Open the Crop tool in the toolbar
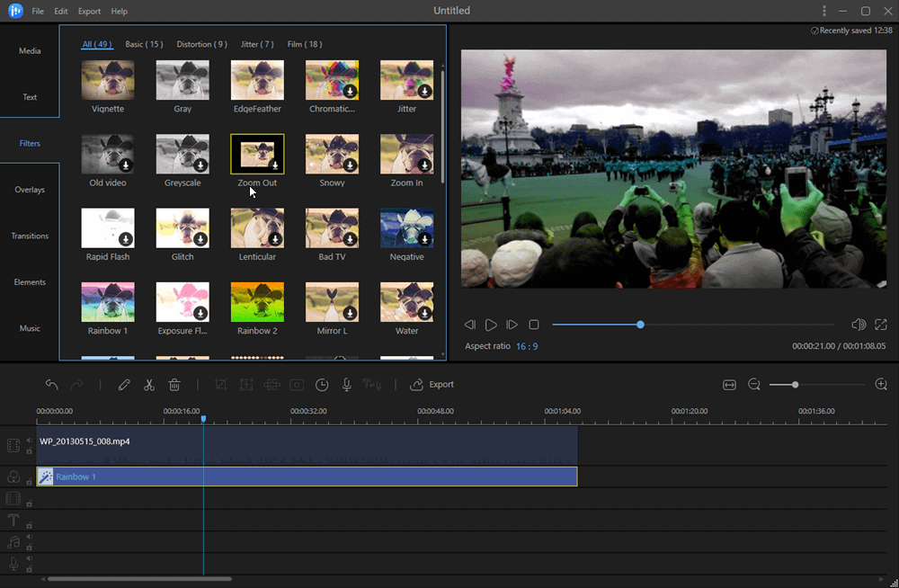Image resolution: width=899 pixels, height=588 pixels. tap(220, 385)
